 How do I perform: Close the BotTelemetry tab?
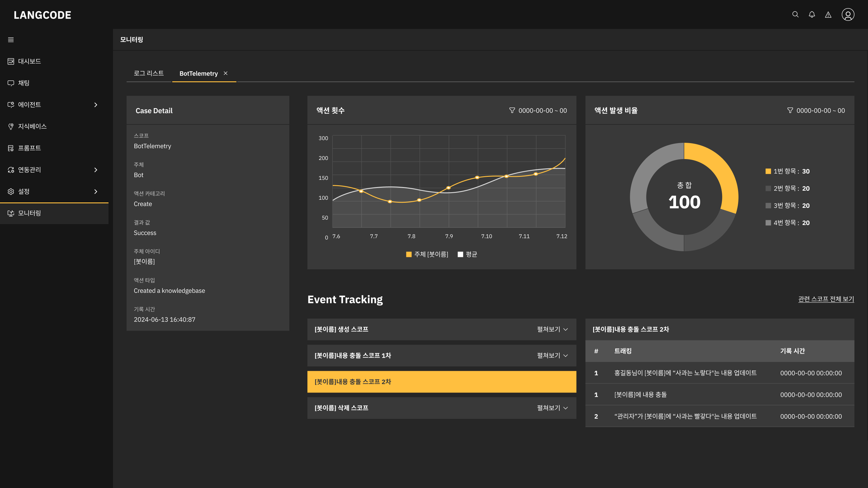click(x=225, y=73)
